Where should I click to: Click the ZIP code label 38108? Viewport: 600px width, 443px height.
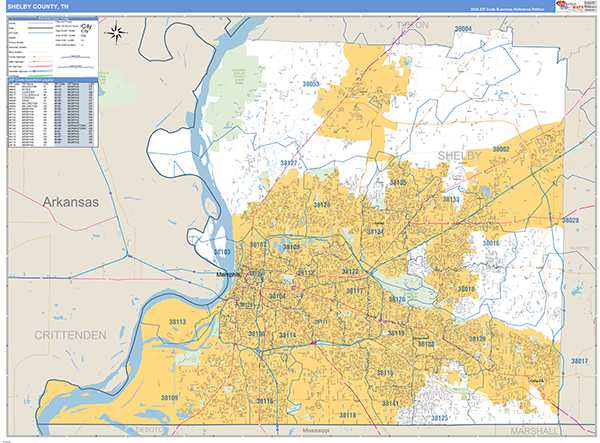click(291, 247)
